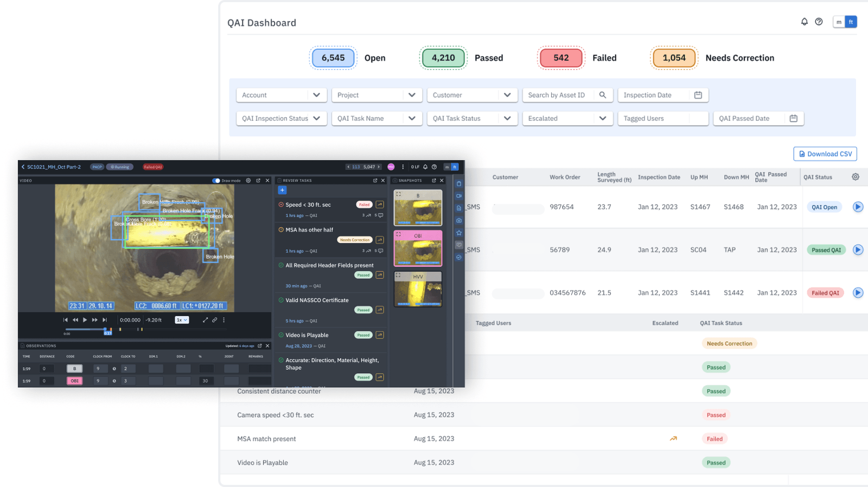Viewport: 868px width, 487px height.
Task: Filter by the Failed count badge
Action: click(x=561, y=58)
